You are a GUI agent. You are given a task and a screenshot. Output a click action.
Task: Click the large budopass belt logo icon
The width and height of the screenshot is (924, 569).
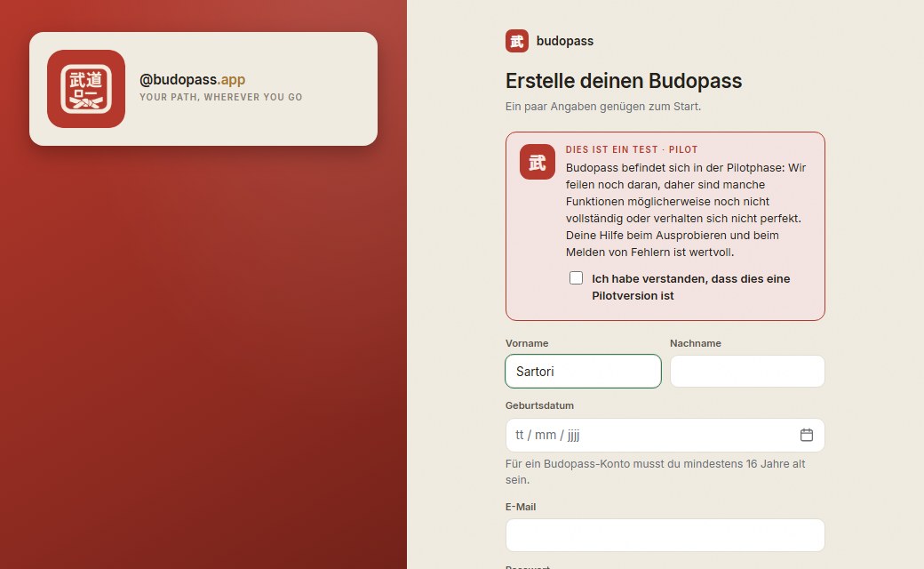(x=86, y=89)
